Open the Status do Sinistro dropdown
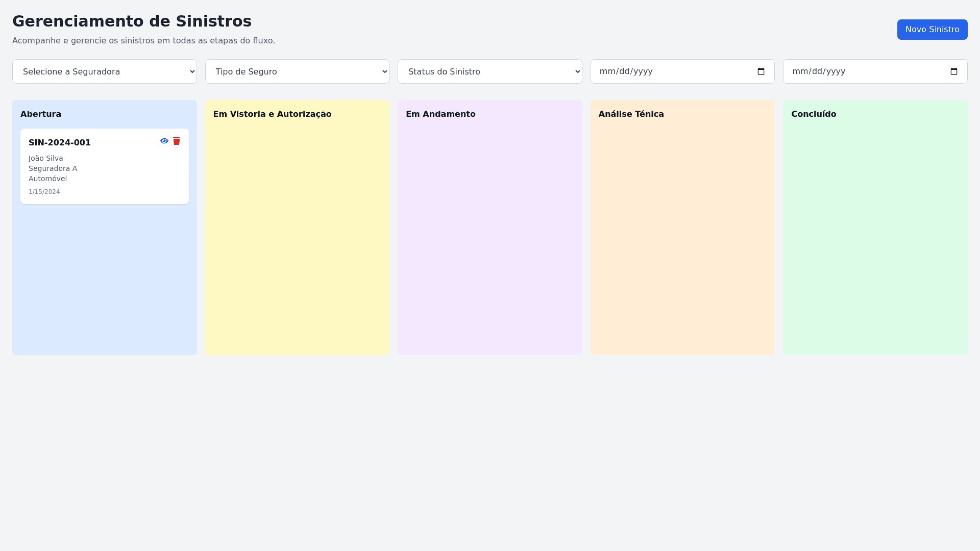The height and width of the screenshot is (551, 980). point(489,71)
